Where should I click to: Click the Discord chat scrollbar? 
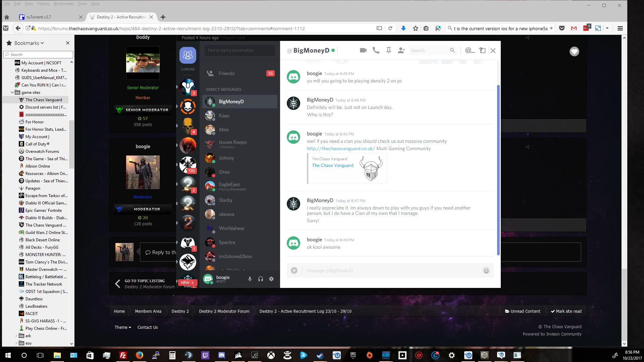498,168
